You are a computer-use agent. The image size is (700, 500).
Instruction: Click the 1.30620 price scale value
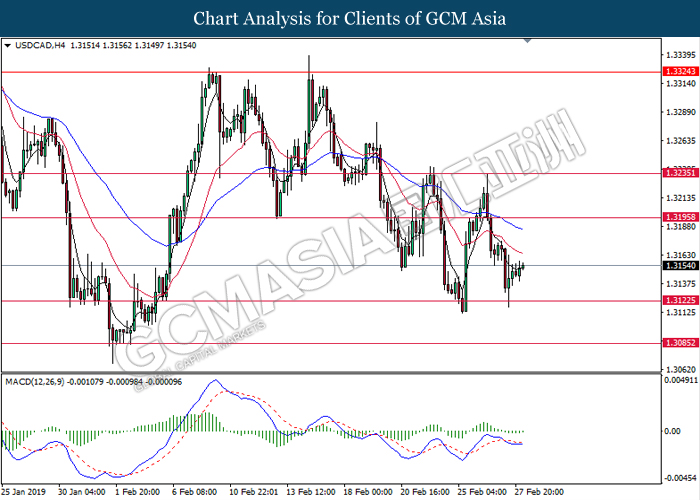coord(681,370)
